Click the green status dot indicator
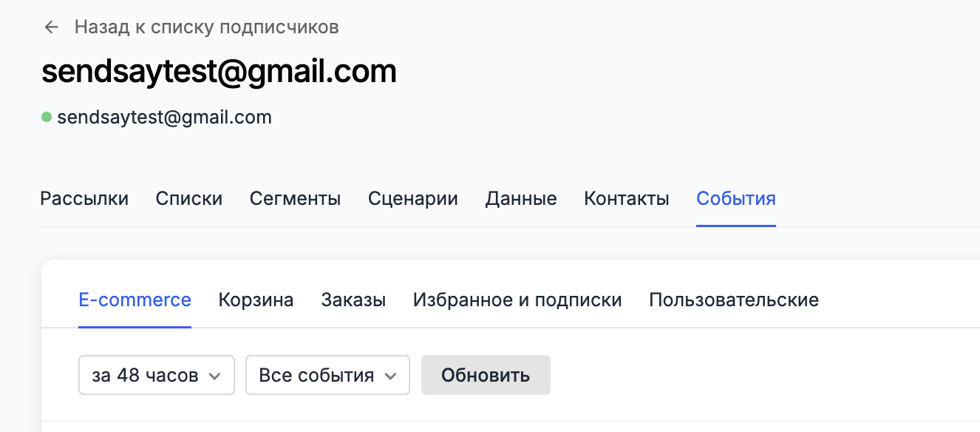Screen dimensions: 980x432 coord(47,117)
